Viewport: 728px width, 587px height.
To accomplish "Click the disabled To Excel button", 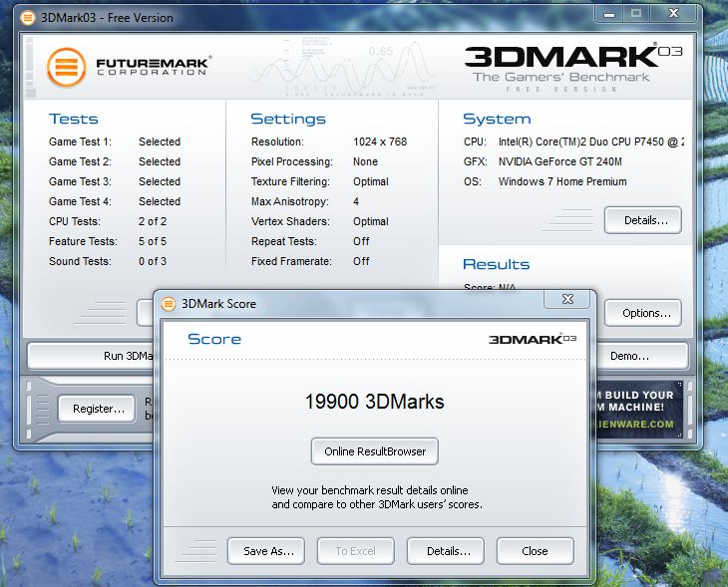I will (356, 551).
